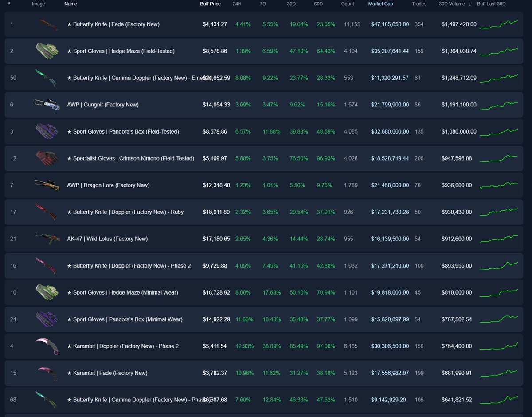Select the 354 trades value
This screenshot has height=417, width=532.
(419, 24)
